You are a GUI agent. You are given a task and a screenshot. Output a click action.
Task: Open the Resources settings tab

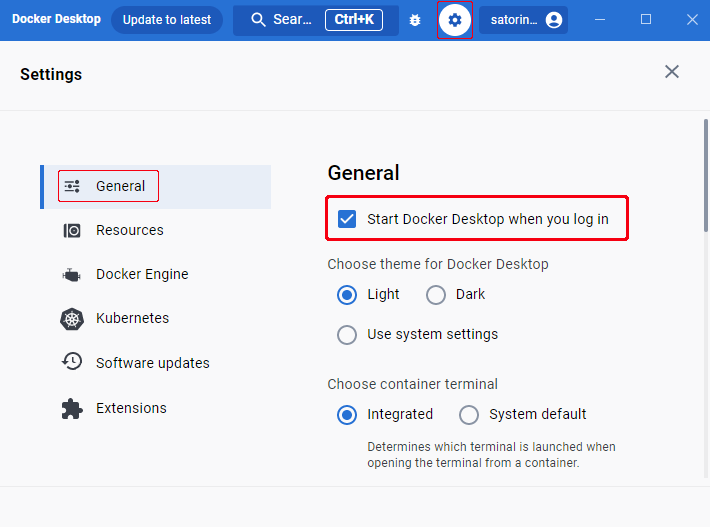click(156, 230)
